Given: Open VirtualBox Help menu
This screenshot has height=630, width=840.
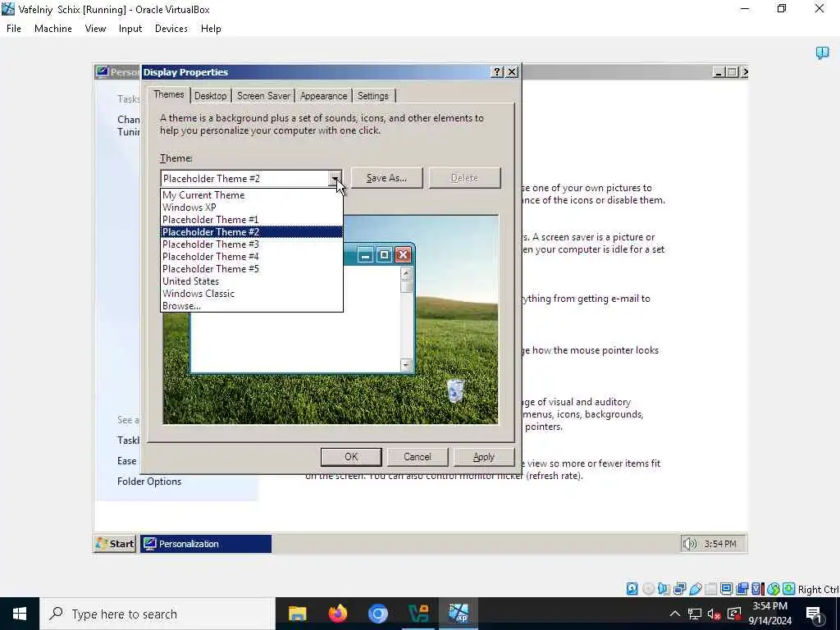Looking at the screenshot, I should coord(211,29).
